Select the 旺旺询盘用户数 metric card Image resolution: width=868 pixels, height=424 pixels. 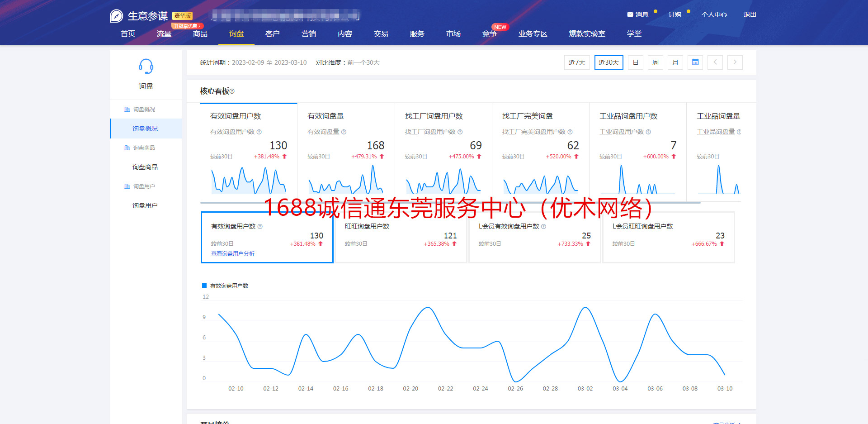pos(401,237)
